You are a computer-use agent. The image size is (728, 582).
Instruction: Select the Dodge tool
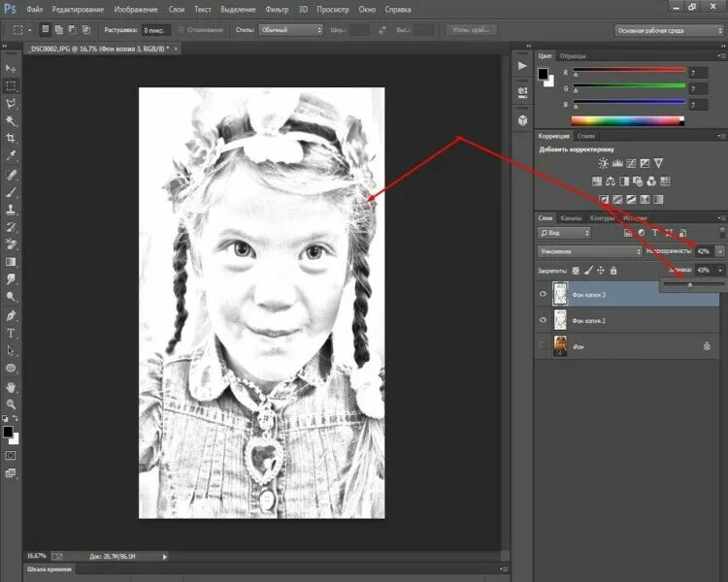(x=11, y=297)
